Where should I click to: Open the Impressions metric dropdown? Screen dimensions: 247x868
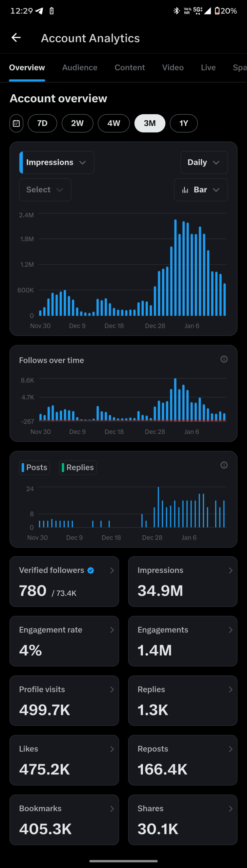pyautogui.click(x=57, y=162)
